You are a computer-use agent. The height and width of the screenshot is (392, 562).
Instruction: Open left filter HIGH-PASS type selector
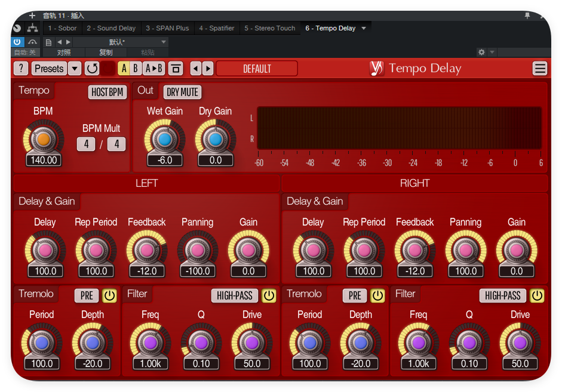click(234, 296)
